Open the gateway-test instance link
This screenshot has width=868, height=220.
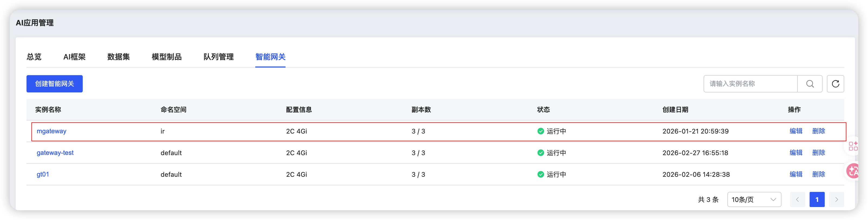point(55,153)
